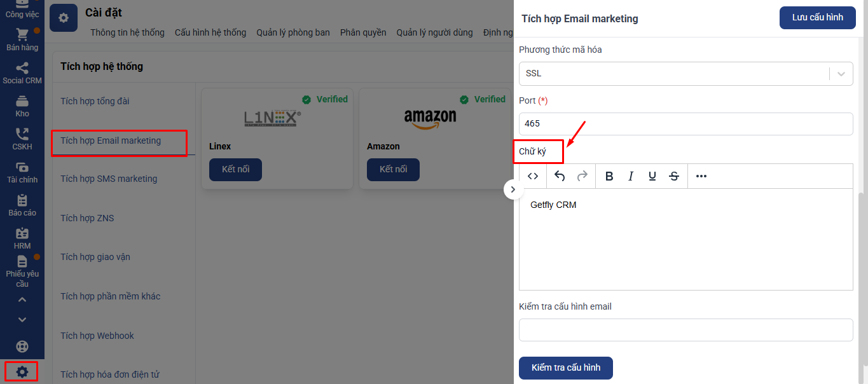This screenshot has width=868, height=384.
Task: Click the source code icon in editor toolbar
Action: tap(533, 176)
